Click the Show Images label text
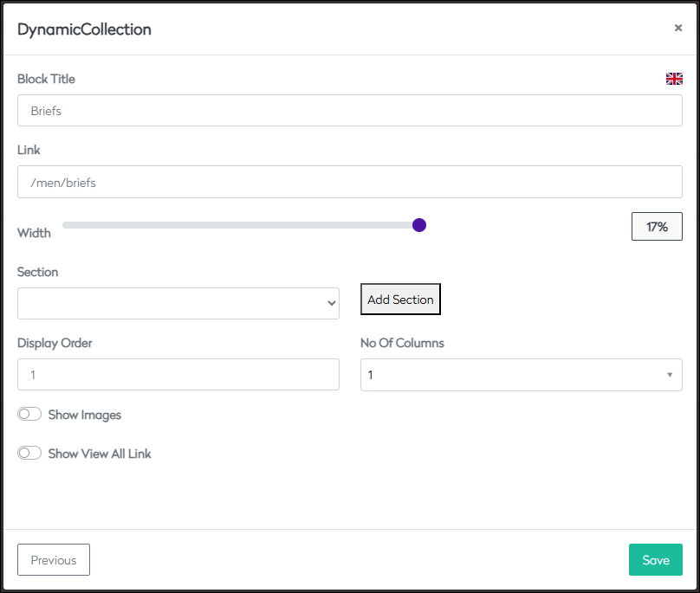Image resolution: width=700 pixels, height=593 pixels. (x=85, y=415)
